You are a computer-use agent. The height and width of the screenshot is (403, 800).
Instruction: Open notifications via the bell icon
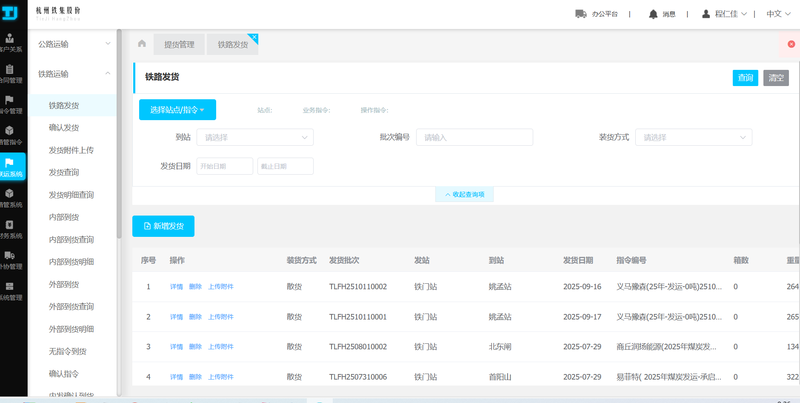point(653,14)
